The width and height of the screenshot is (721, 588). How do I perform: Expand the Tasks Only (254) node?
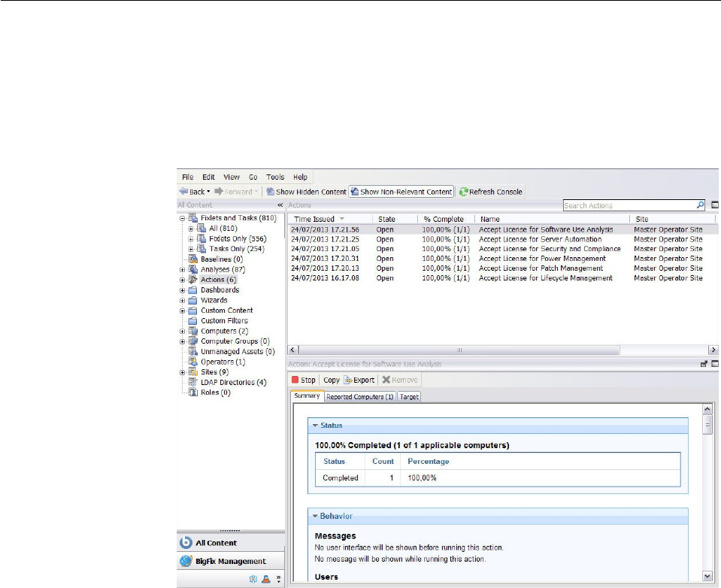pos(191,249)
